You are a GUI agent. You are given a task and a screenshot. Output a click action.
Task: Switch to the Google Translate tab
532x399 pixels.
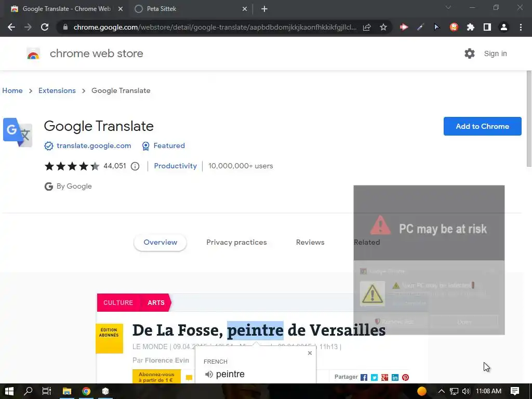(67, 9)
